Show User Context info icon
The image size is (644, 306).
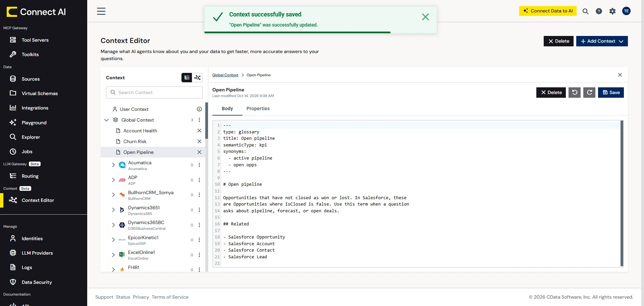point(199,109)
